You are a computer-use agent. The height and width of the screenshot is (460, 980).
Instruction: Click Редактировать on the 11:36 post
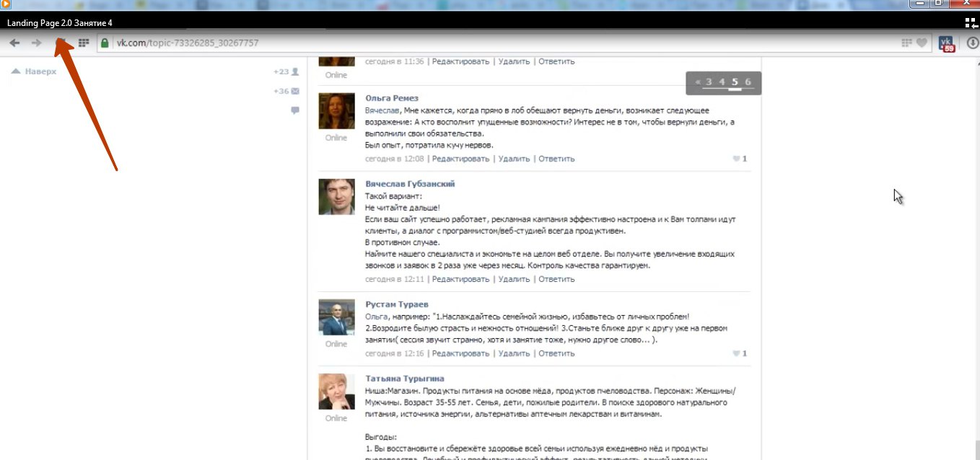[x=460, y=61]
